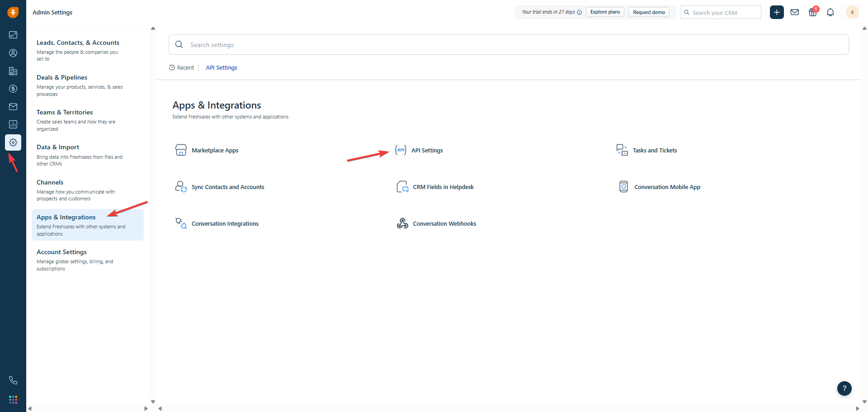
Task: Open CRM Fields in Helpdesk
Action: click(435, 187)
